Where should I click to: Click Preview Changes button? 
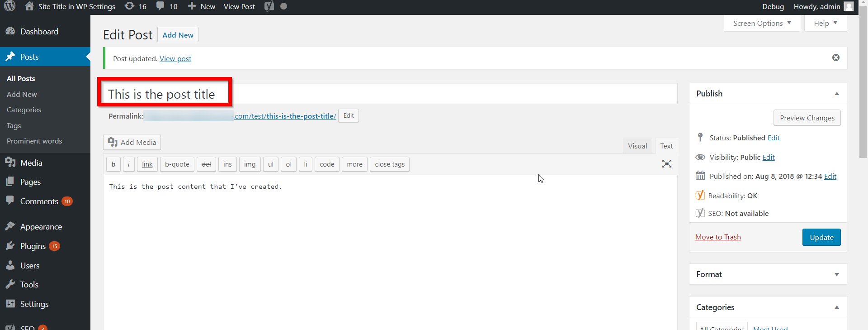click(807, 118)
